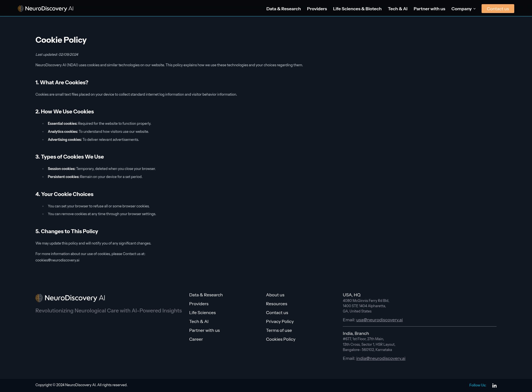This screenshot has height=392, width=532.
Task: Open Tech & AI in the top navigation
Action: (x=397, y=9)
